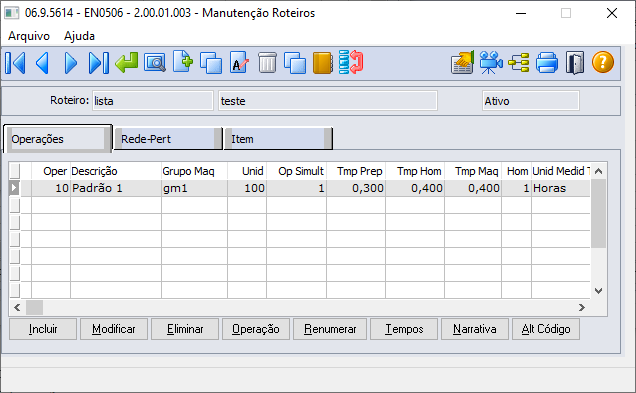The width and height of the screenshot is (636, 393).
Task: Click the Narrativa button
Action: [475, 329]
